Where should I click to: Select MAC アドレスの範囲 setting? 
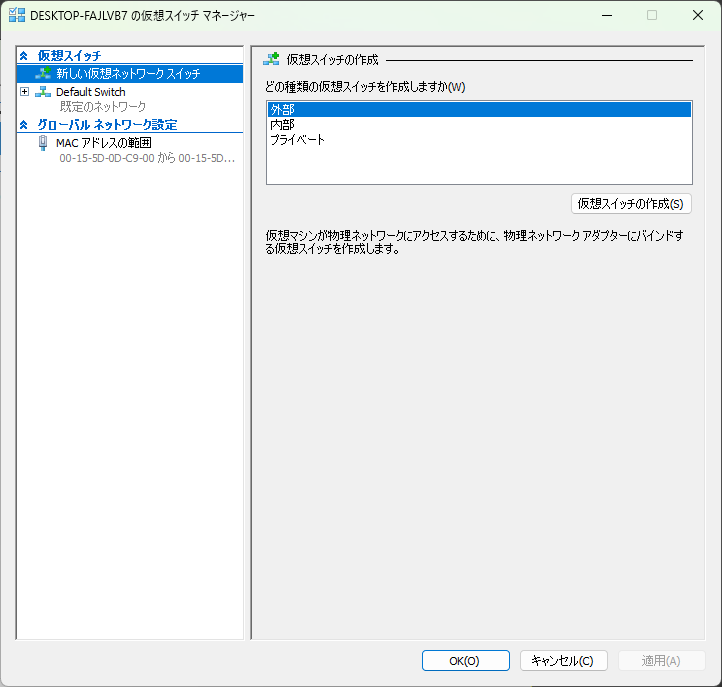point(104,143)
